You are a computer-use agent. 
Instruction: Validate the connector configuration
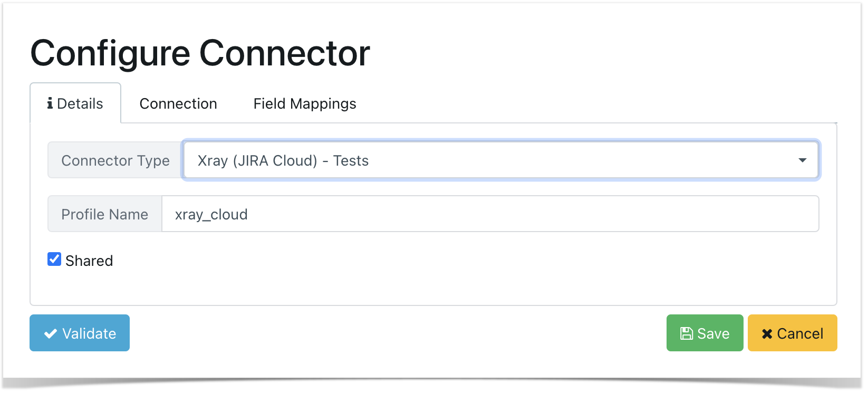[x=80, y=333]
